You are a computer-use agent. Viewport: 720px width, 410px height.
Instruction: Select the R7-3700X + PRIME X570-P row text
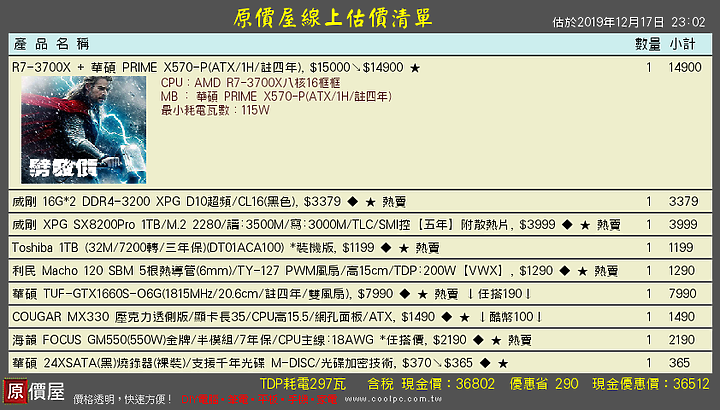coord(216,67)
